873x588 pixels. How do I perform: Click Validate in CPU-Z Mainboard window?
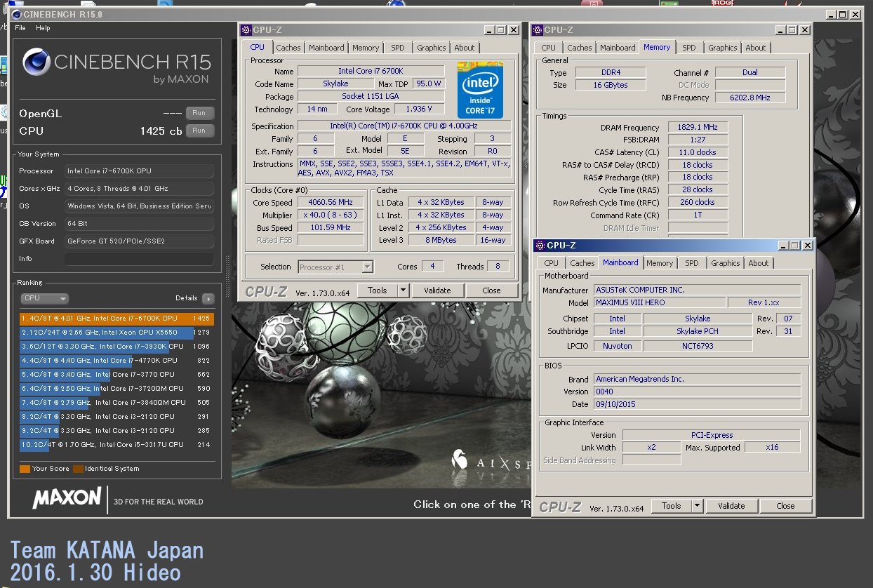pos(731,506)
